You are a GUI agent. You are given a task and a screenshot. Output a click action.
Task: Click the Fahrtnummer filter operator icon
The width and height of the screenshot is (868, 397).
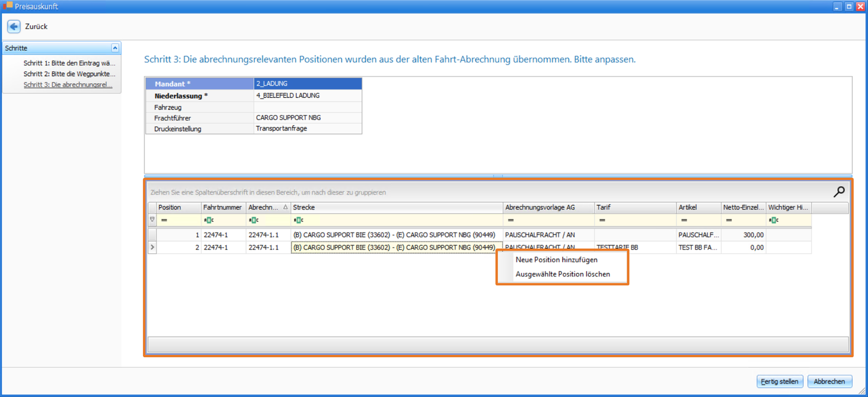[x=209, y=220]
